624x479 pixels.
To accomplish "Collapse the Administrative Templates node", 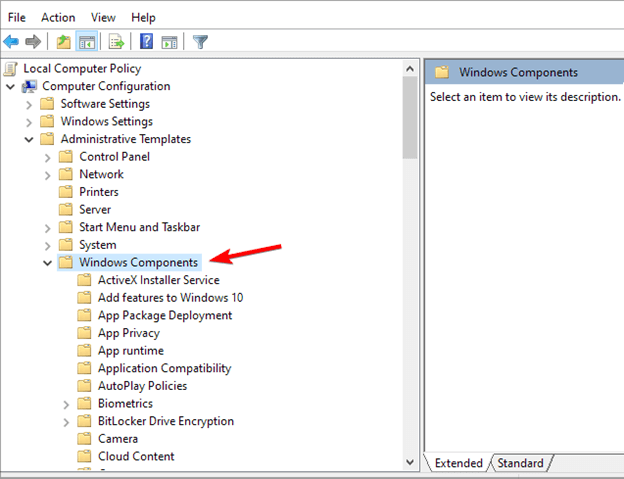I will coord(29,139).
